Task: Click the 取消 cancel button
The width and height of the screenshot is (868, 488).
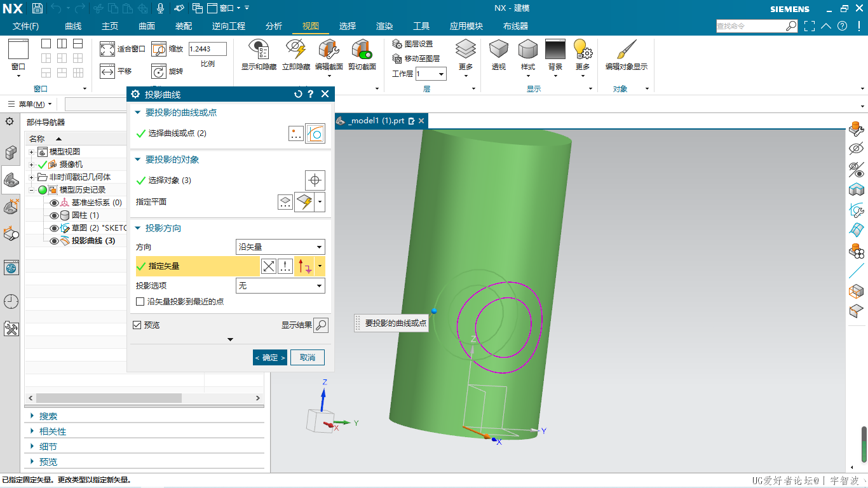Action: (x=308, y=358)
